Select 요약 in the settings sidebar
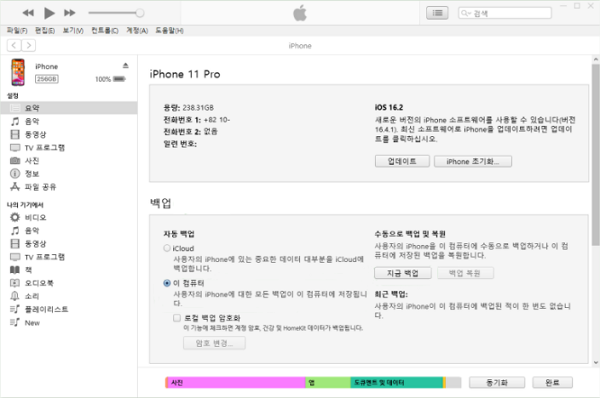Screen dimensions: 600x398 pos(69,108)
